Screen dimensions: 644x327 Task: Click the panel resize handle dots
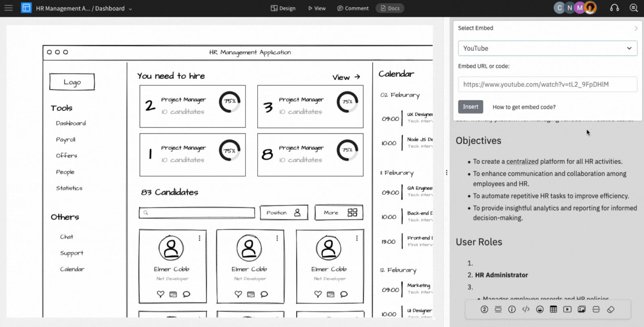click(446, 172)
